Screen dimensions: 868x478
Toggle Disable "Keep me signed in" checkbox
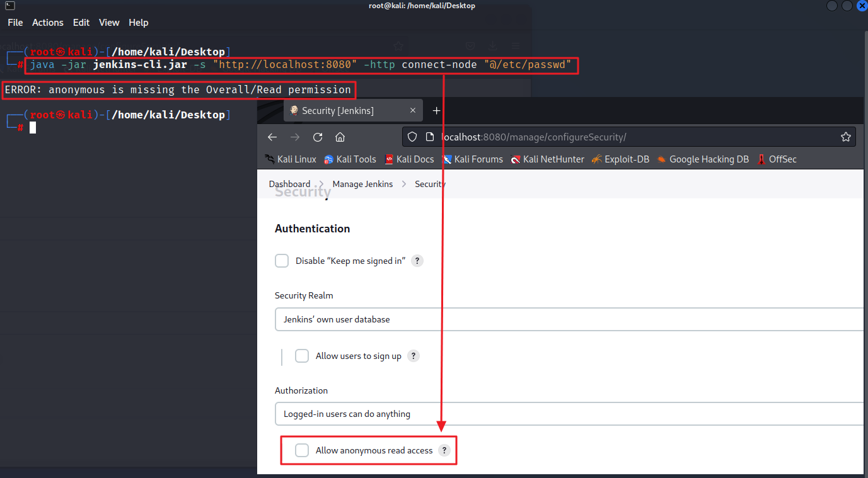click(x=282, y=261)
